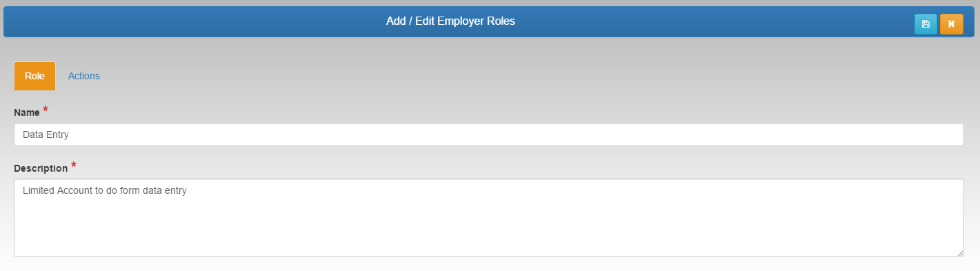
Task: Place cursor after 'Data Entry' text
Action: pyautogui.click(x=70, y=135)
